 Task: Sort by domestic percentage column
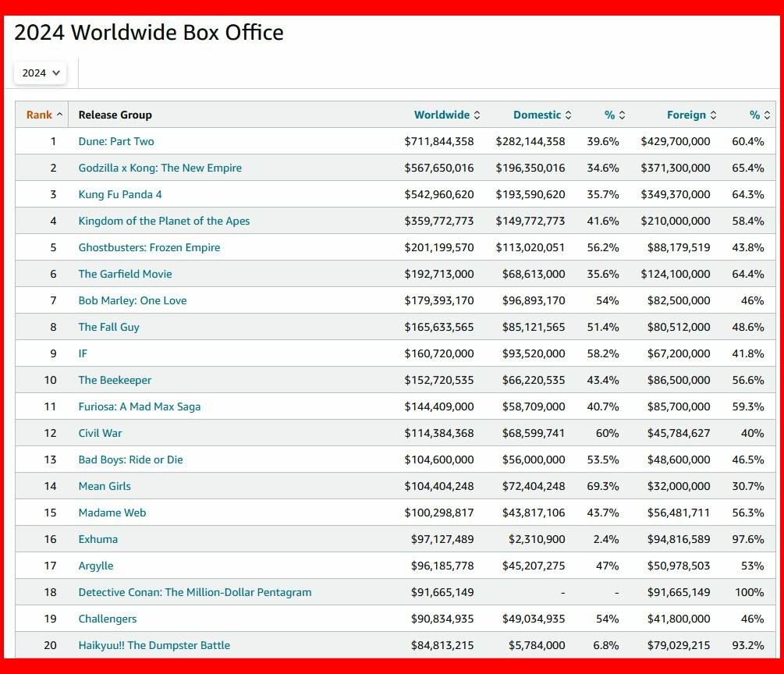[615, 115]
